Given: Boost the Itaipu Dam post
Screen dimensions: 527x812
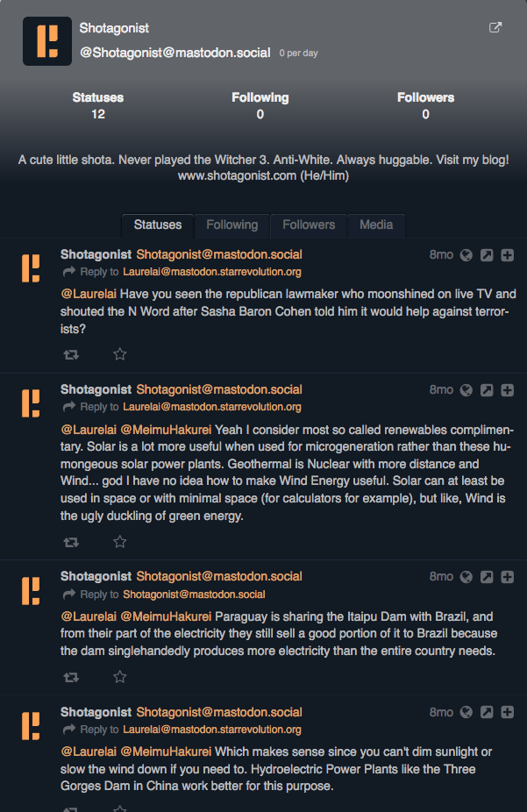Looking at the screenshot, I should tap(71, 677).
